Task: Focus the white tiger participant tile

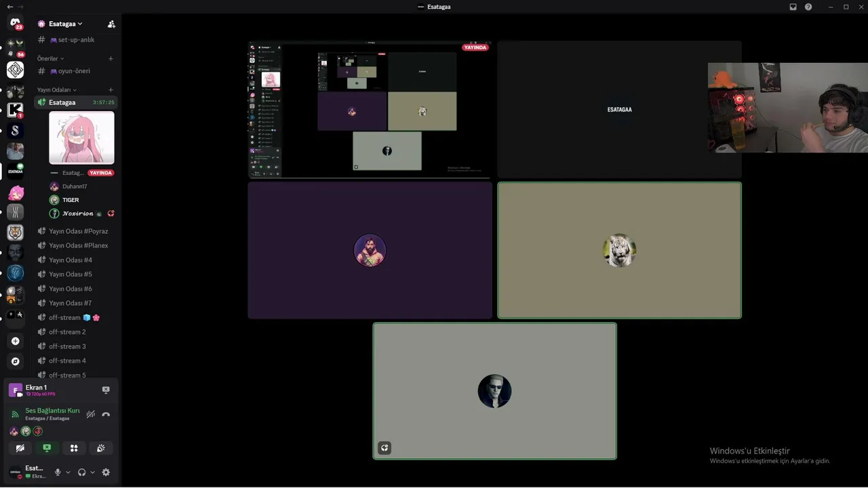Action: click(x=619, y=250)
